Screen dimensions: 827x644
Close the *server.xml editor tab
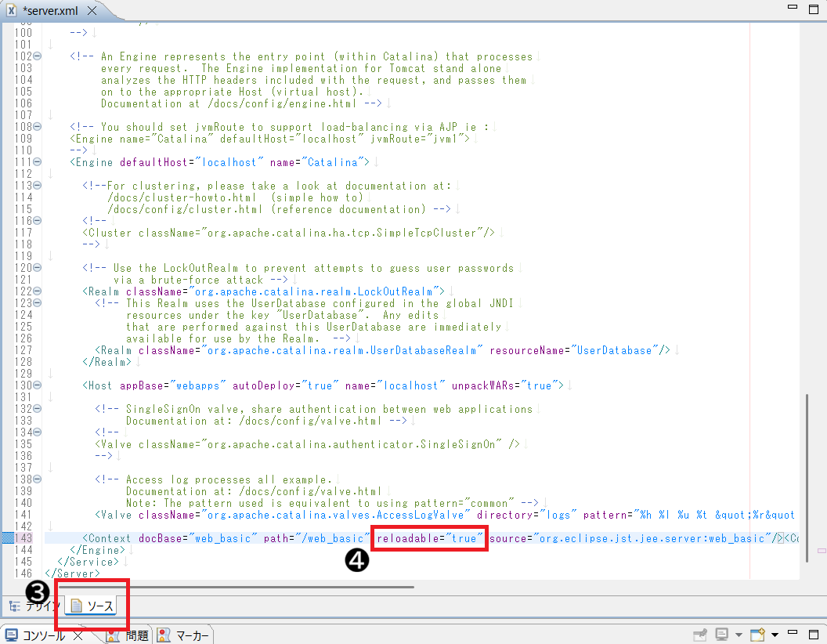click(x=92, y=11)
